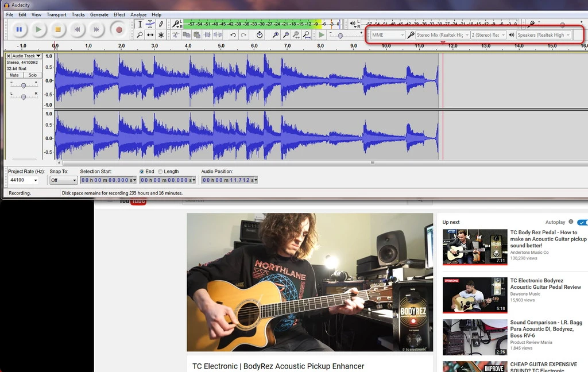The height and width of the screenshot is (372, 588).
Task: Open the Selection Start time format arrow
Action: [134, 180]
